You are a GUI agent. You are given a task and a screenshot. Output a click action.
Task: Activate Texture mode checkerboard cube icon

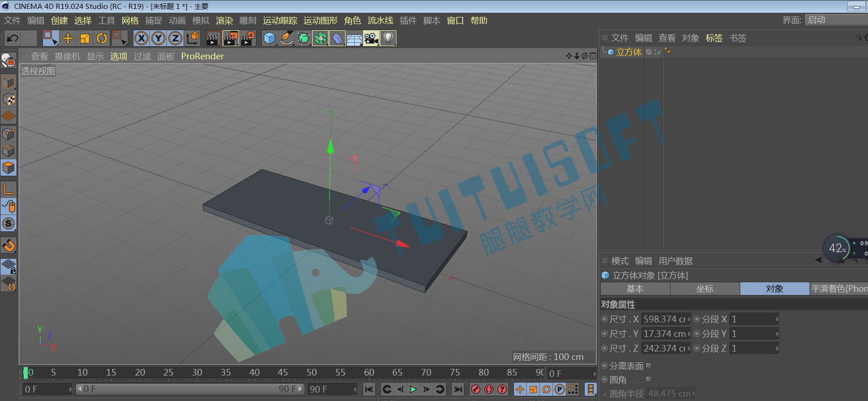(x=8, y=99)
